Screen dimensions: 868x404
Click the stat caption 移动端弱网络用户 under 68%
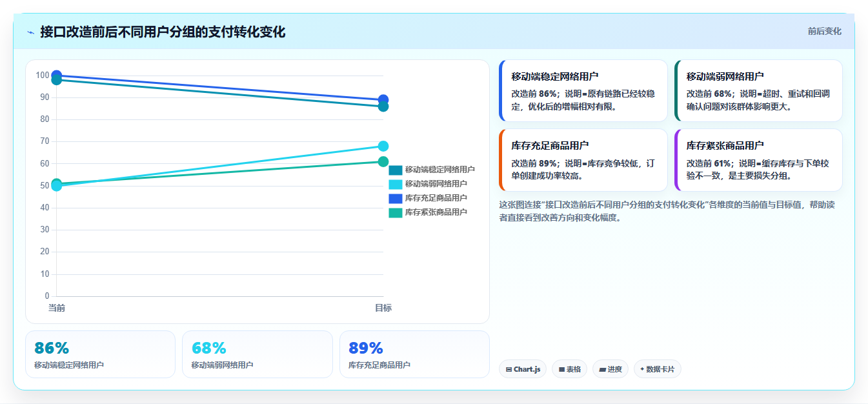pyautogui.click(x=222, y=365)
